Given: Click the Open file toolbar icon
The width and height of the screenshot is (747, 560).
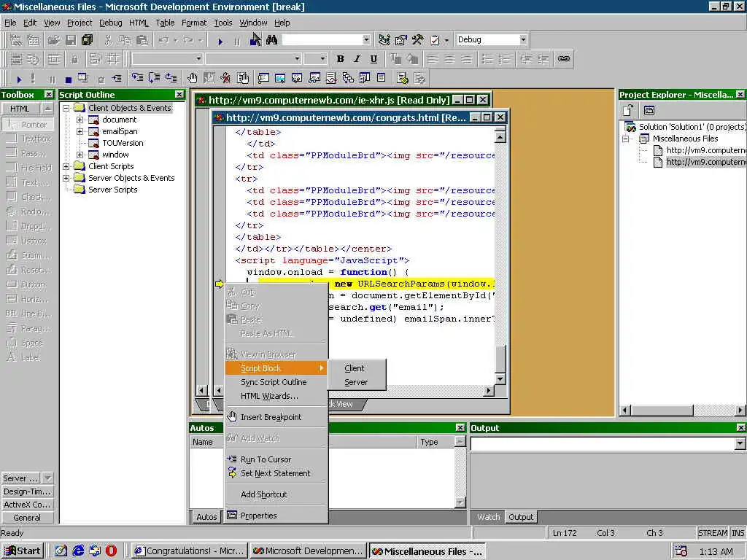Looking at the screenshot, I should click(x=54, y=41).
